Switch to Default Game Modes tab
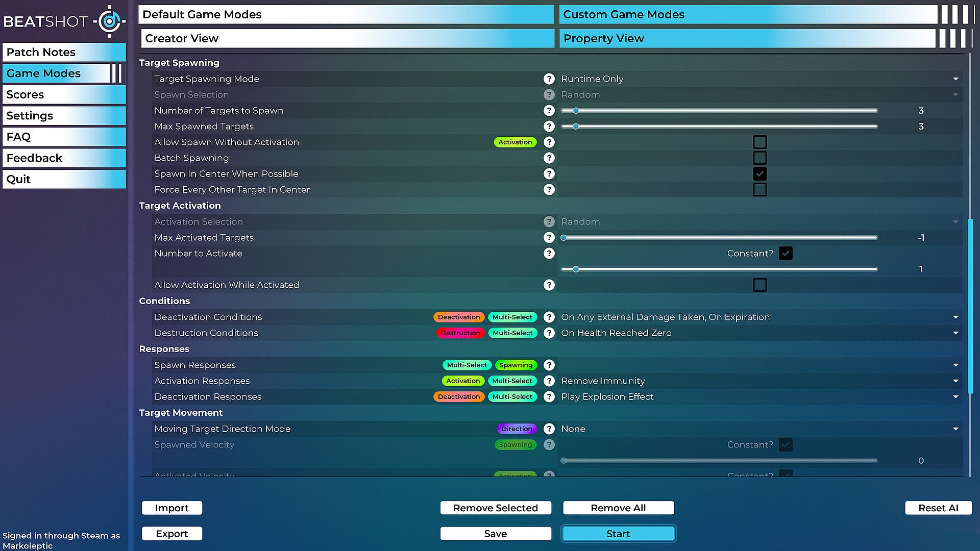 tap(346, 14)
